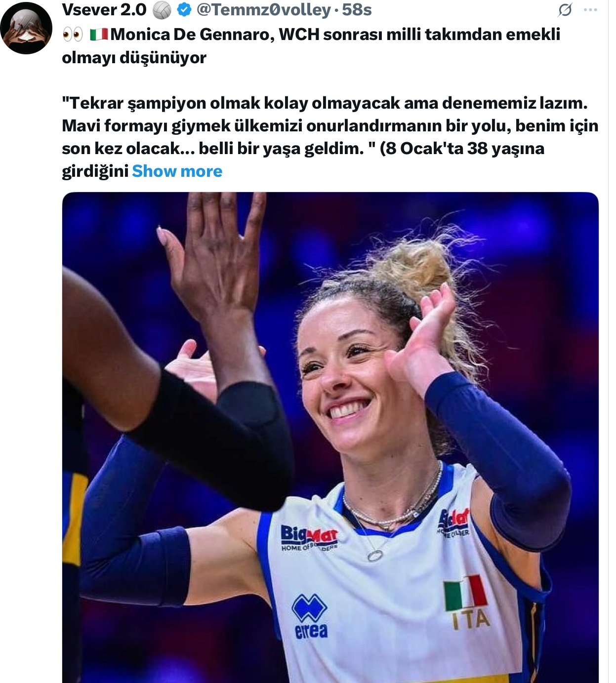Click the Grok explain-post icon
Viewport: 616px width, 683px height.
pyautogui.click(x=565, y=10)
